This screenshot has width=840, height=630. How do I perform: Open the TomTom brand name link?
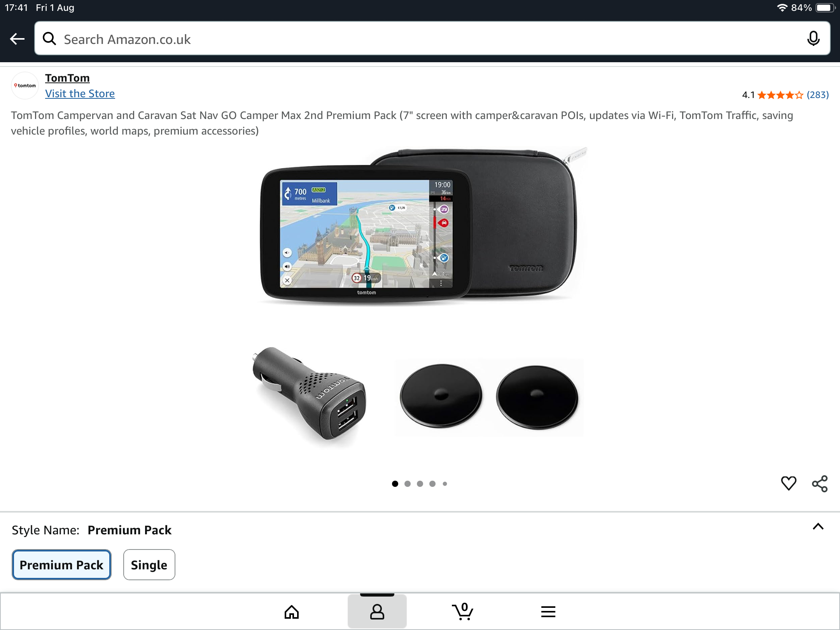67,78
